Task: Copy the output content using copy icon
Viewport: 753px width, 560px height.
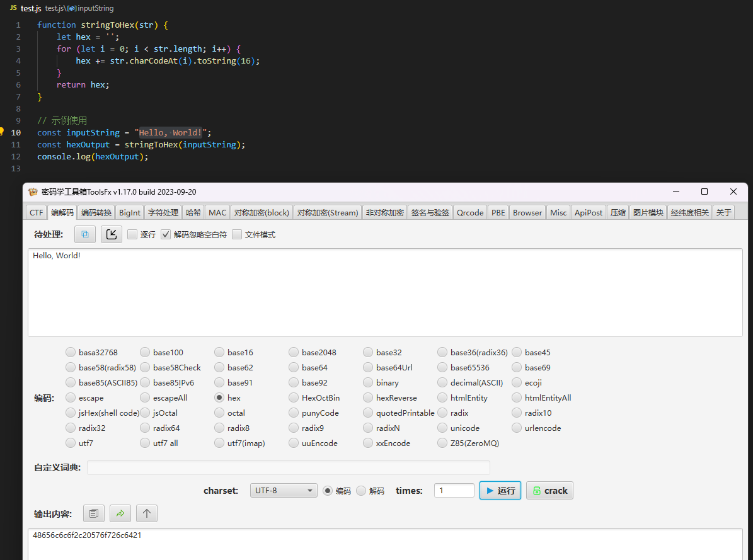Action: coord(94,513)
